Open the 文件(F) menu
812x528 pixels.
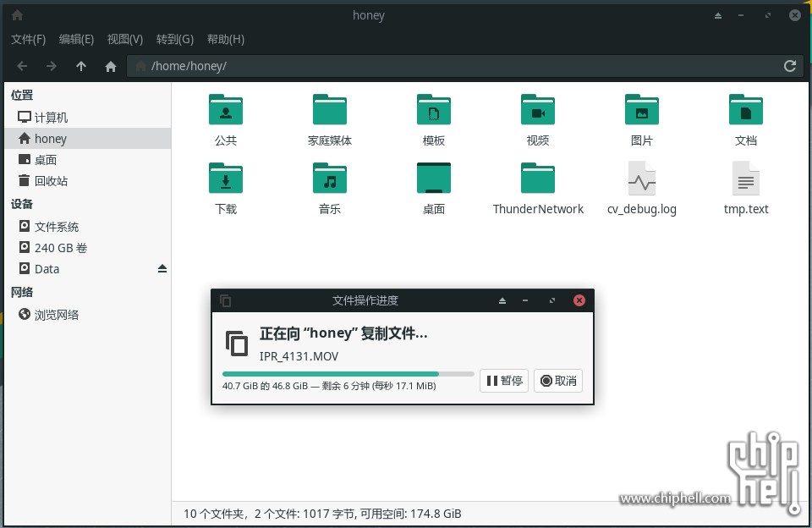pos(28,40)
